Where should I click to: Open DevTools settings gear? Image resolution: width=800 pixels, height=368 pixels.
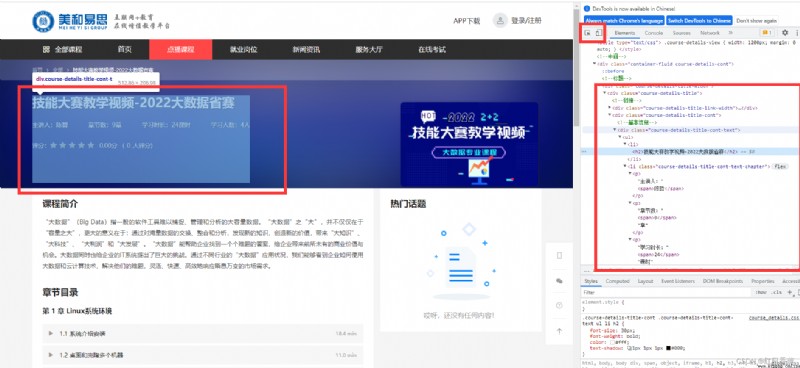(x=785, y=33)
